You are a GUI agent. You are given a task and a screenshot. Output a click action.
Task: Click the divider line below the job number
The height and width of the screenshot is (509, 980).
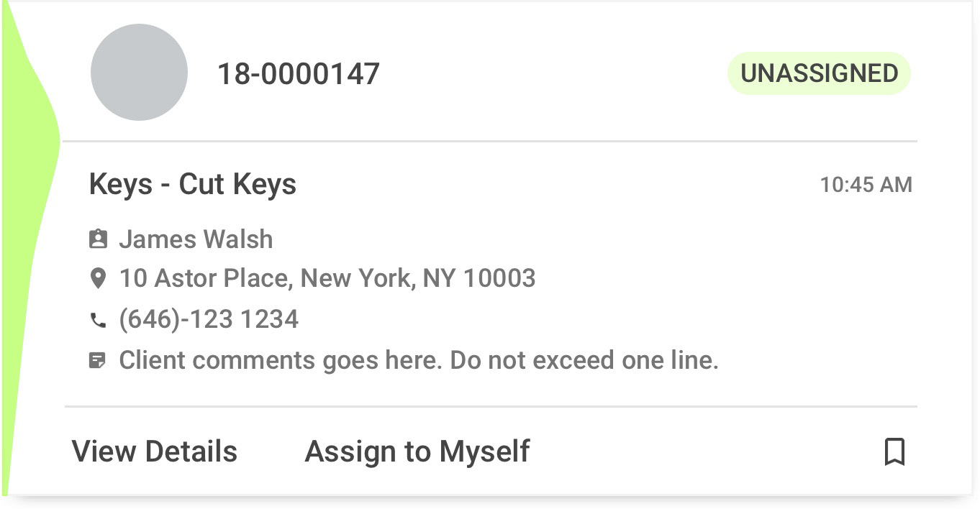[490, 141]
